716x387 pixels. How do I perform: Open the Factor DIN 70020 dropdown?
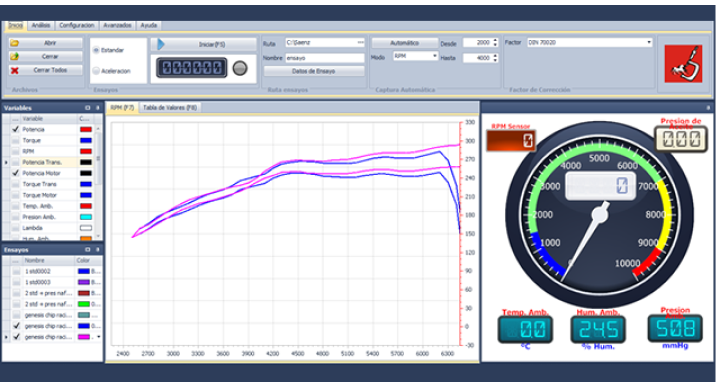[649, 42]
